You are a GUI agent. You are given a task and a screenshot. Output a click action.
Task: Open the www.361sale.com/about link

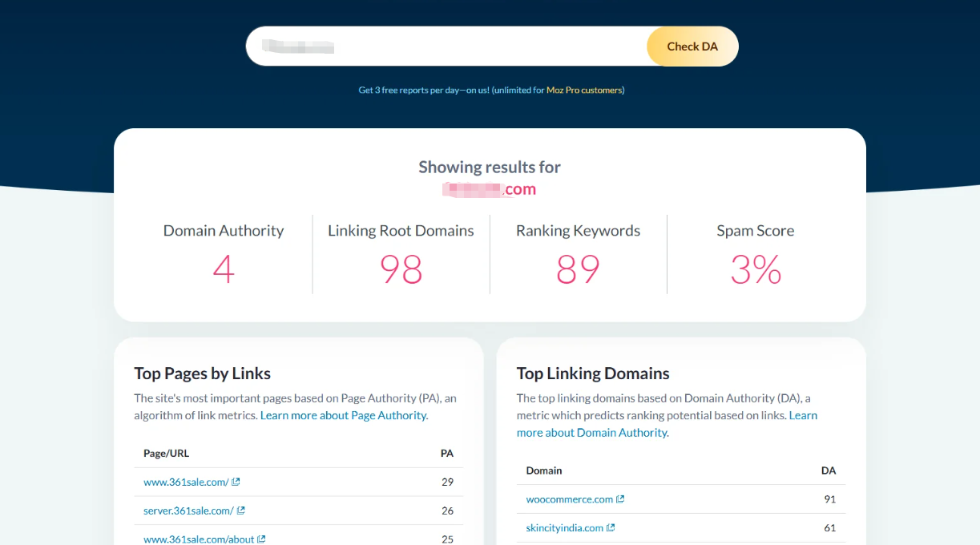(x=199, y=539)
